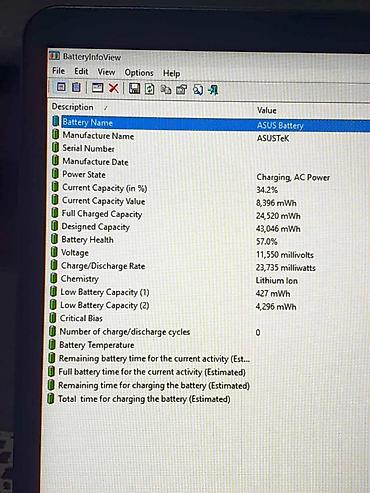Image resolution: width=370 pixels, height=493 pixels.
Task: Click the Charging, AC Power value
Action: (x=293, y=177)
